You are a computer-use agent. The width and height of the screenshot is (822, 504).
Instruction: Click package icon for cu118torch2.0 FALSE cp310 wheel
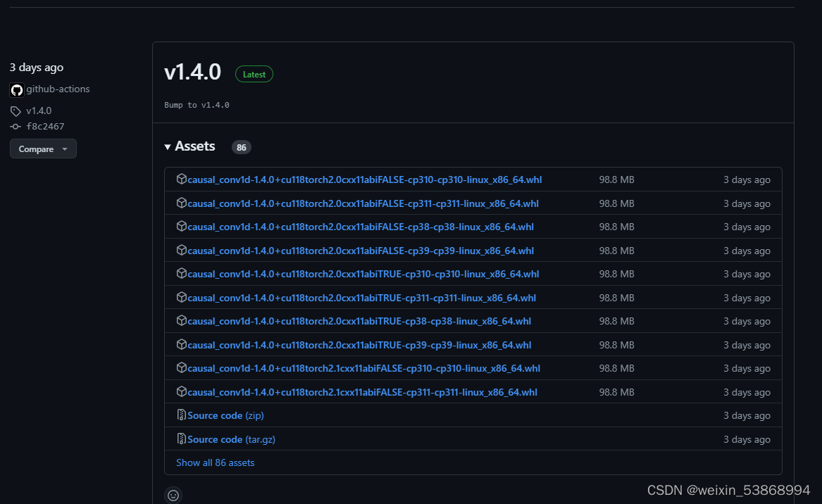[182, 179]
